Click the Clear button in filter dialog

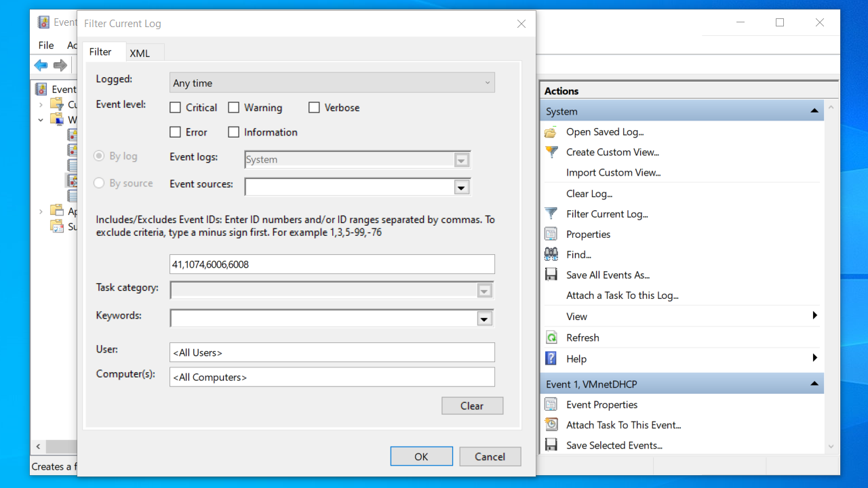coord(472,406)
